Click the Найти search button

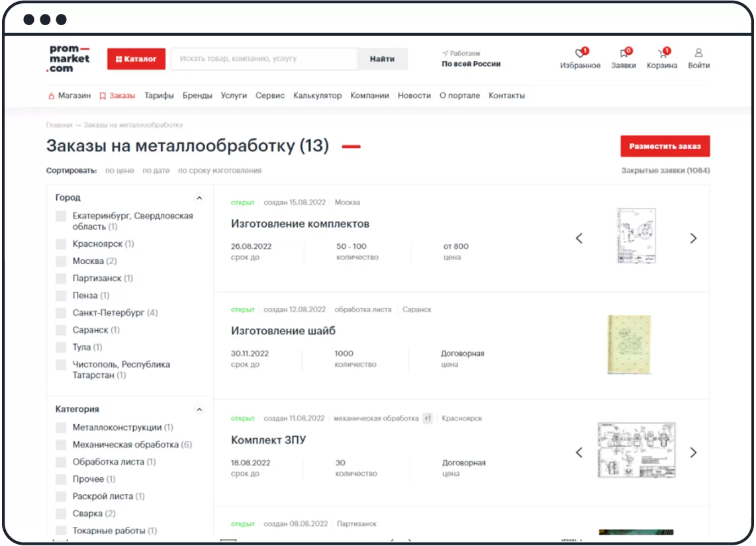383,59
